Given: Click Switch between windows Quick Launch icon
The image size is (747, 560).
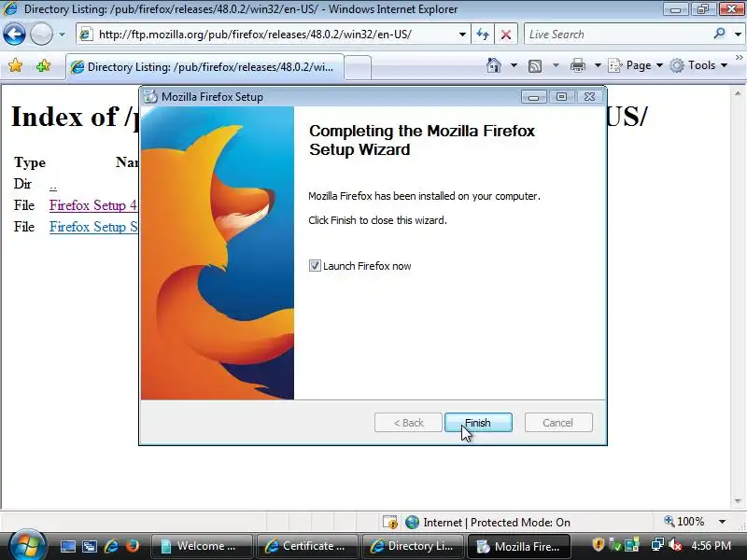Looking at the screenshot, I should 89,546.
